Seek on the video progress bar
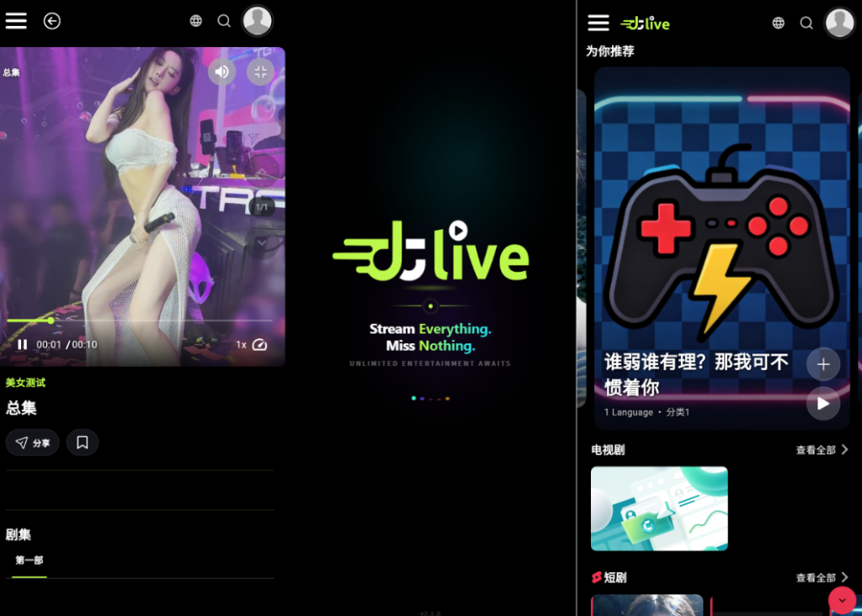Image resolution: width=862 pixels, height=616 pixels. coord(140,320)
